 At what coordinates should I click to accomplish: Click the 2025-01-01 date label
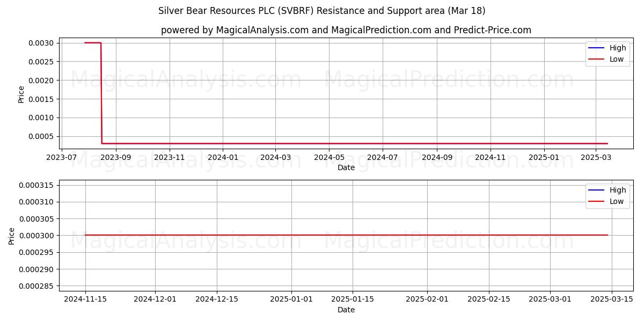[x=291, y=299]
